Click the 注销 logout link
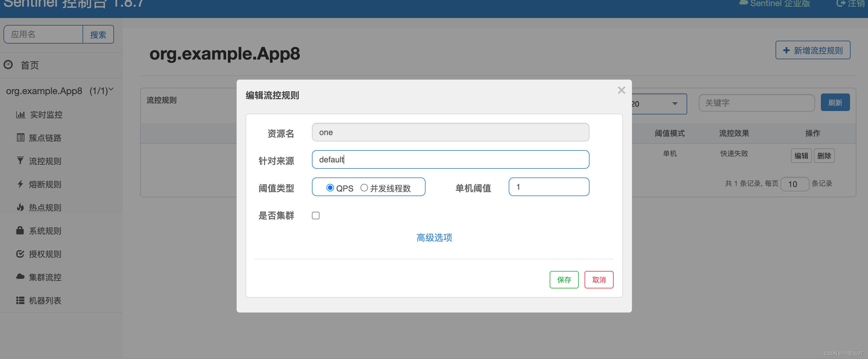Viewport: 868px width, 359px height. [x=851, y=3]
